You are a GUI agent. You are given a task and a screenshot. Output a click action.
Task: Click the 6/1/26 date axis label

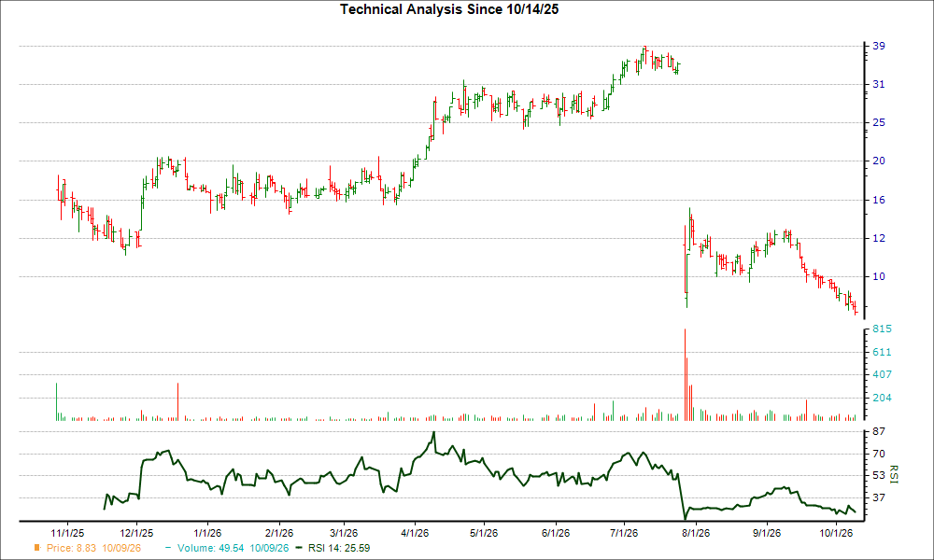[x=555, y=533]
